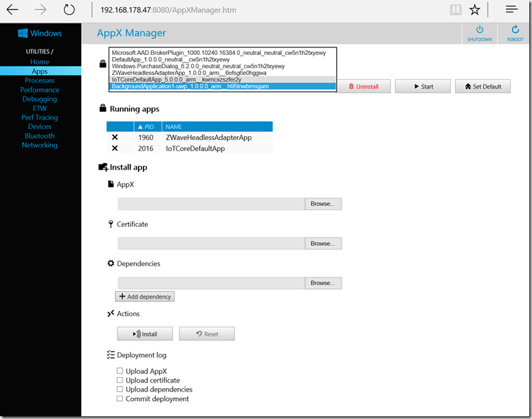Click the Actions tools icon
This screenshot has width=532, height=419.
(x=111, y=314)
